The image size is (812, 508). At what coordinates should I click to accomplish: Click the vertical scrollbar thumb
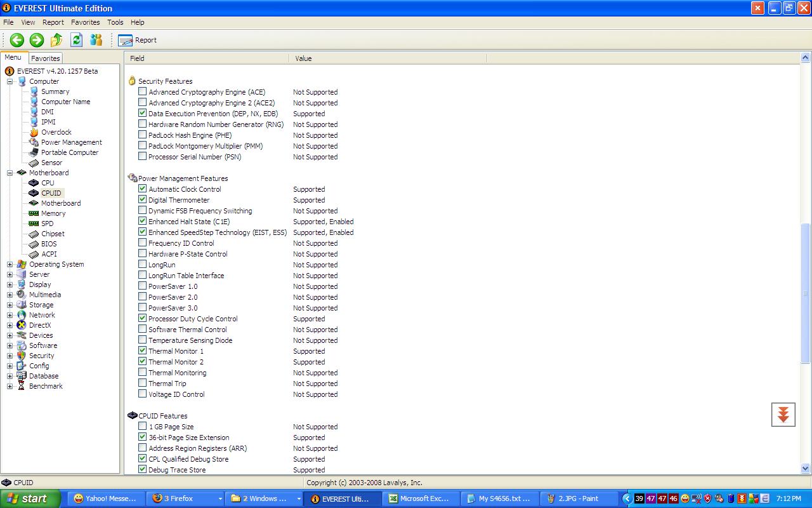(806, 292)
